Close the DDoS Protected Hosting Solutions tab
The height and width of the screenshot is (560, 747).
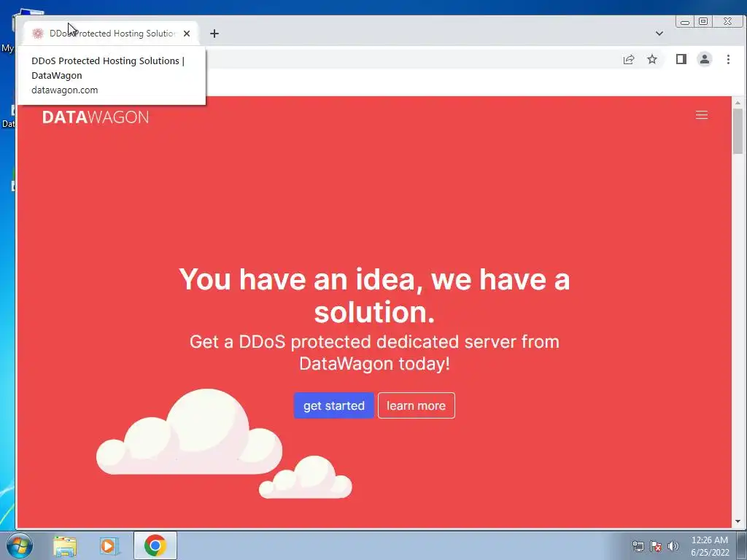(x=187, y=34)
